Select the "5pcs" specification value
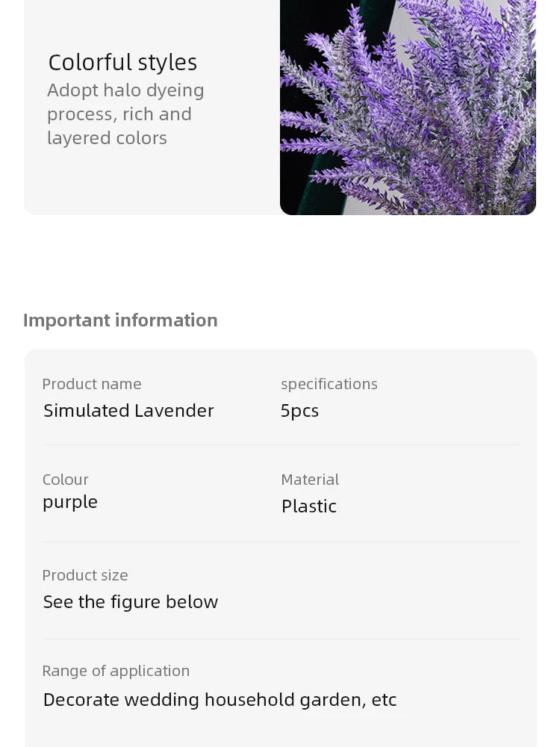560x747 pixels. click(x=299, y=410)
